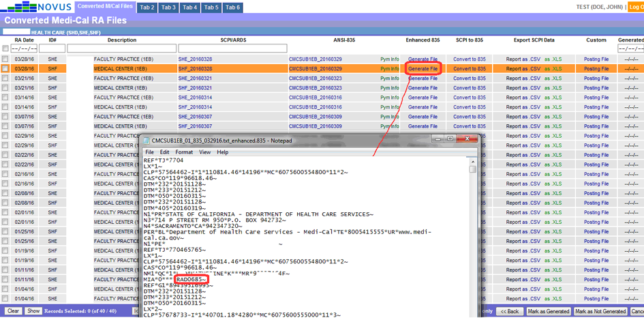Open the SHF_20160328 SCPI link
The height and width of the screenshot is (318, 644).
(x=195, y=69)
